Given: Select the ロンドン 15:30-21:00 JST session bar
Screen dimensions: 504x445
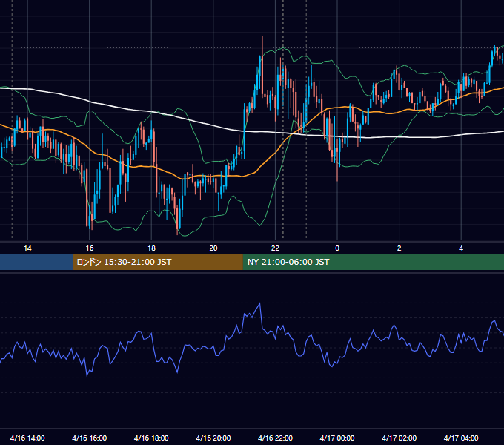Looking at the screenshot, I should [157, 262].
